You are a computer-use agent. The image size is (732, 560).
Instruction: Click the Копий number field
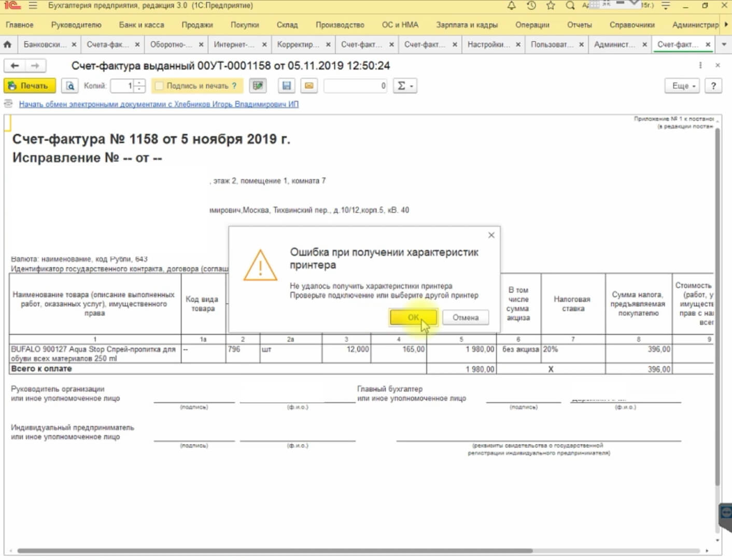click(x=123, y=86)
